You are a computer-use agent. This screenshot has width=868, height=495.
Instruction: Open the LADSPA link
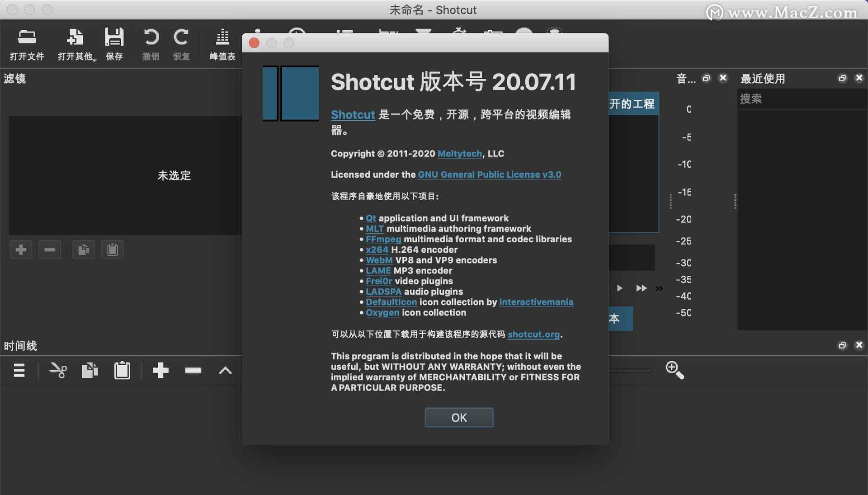tap(384, 292)
